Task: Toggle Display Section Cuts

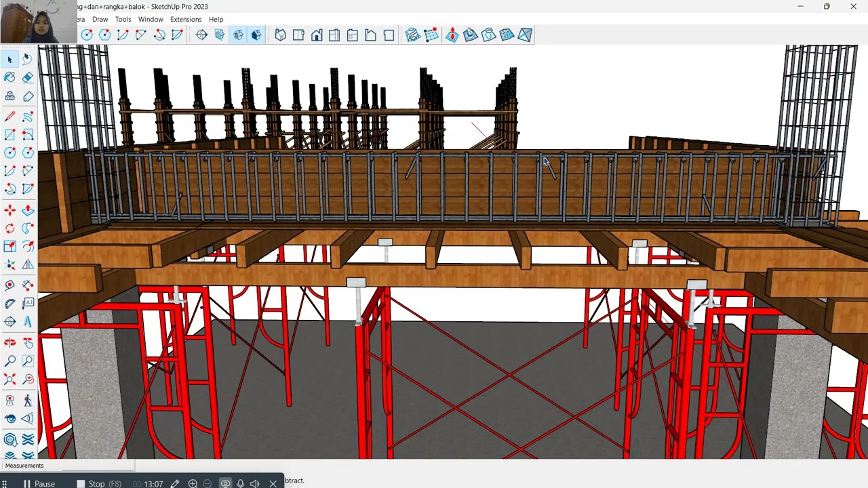Action: [237, 35]
